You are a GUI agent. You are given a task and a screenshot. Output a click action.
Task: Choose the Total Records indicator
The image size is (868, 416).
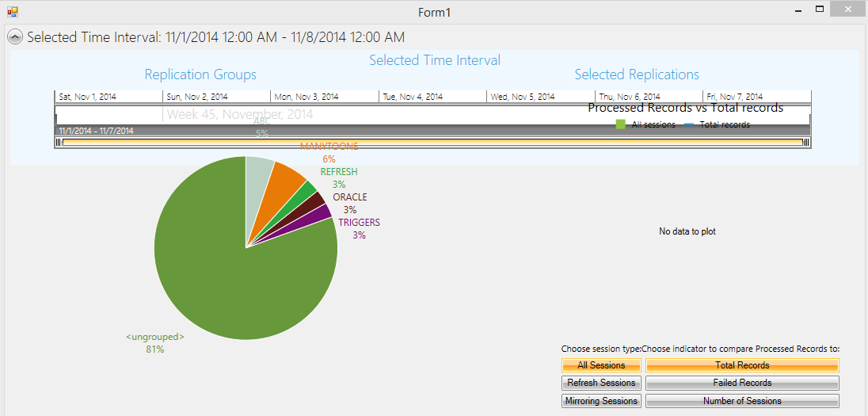742,365
